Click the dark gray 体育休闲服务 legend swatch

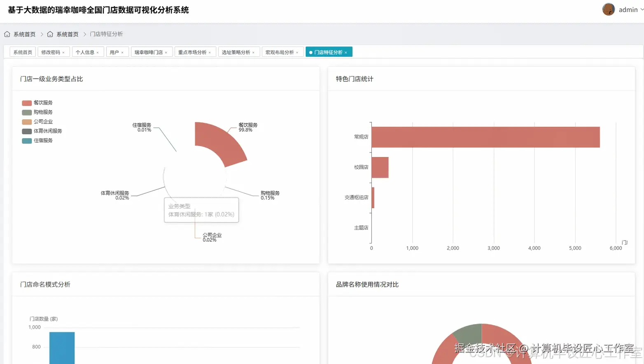coord(27,131)
